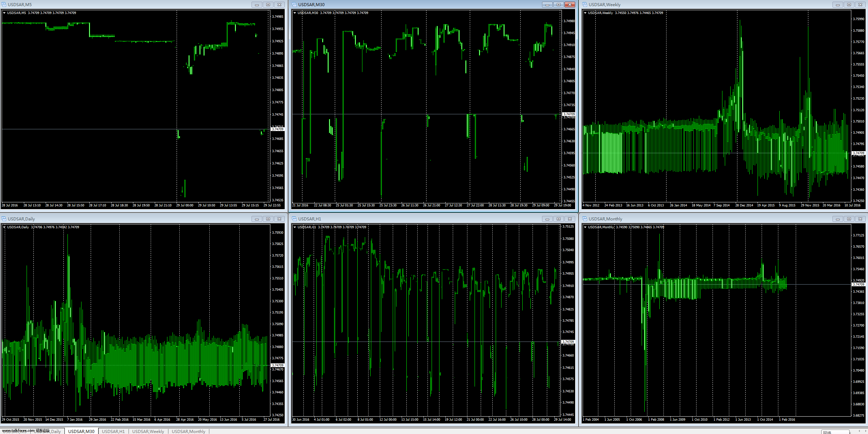Click the 3.74985 price label in M5 chart
Viewport: 868px width, 434px height.
click(278, 17)
